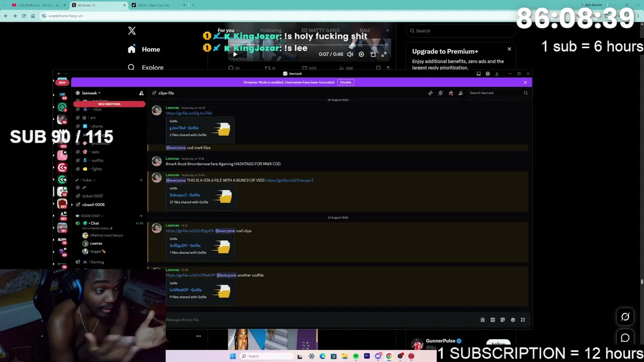
Task: Add a channel to Ticket category
Action: (x=141, y=180)
